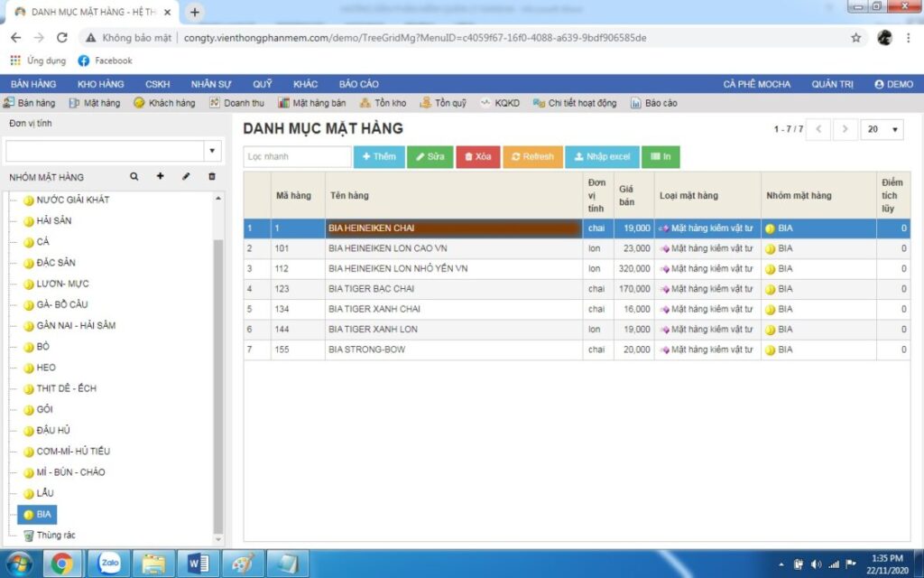Open the Ứng dụng apps shortcut
924x578 pixels.
coord(38,61)
